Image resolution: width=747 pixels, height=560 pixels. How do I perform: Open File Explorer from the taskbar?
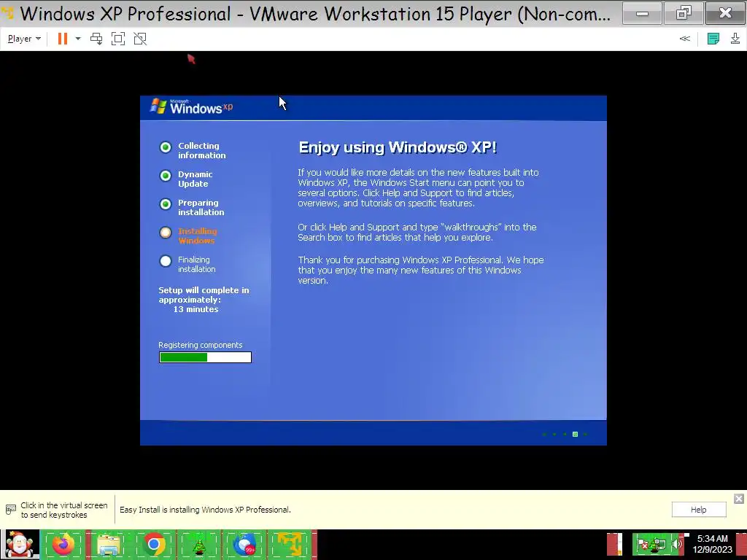[x=108, y=544]
